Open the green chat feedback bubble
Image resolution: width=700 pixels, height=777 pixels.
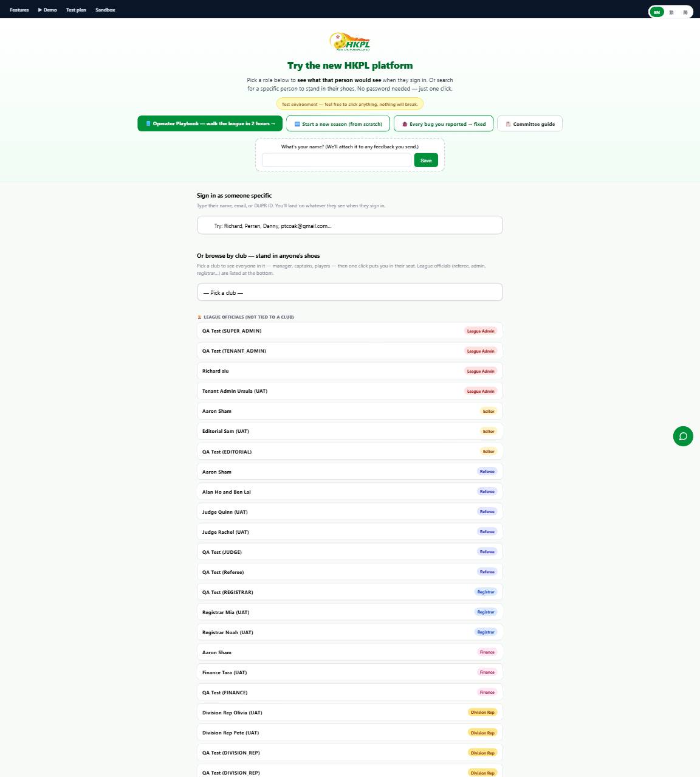pyautogui.click(x=683, y=436)
